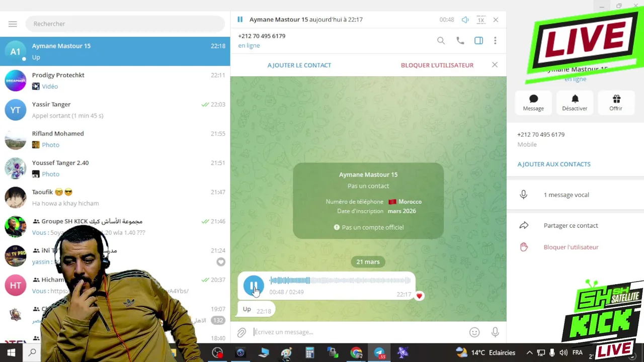Click the heart reaction on voice message
This screenshot has height=362, width=644.
(419, 296)
